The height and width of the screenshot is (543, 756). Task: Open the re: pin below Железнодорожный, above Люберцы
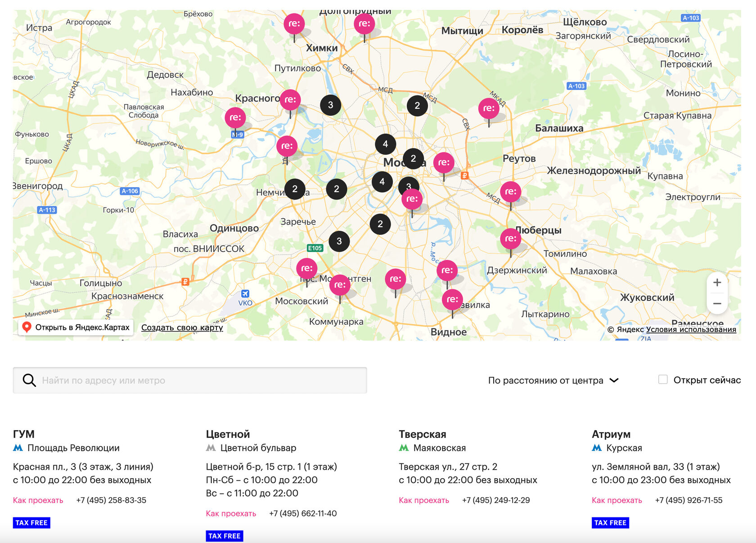pos(511,192)
